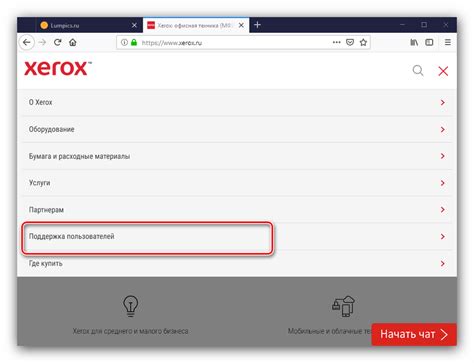Click the Xerox logo
This screenshot has width=474, height=363.
[58, 68]
